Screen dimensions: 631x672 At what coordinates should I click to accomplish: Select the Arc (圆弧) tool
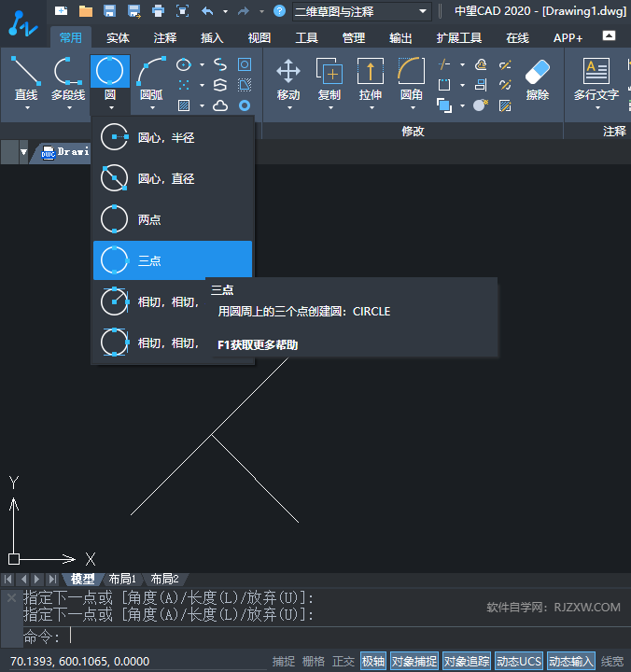[x=151, y=78]
